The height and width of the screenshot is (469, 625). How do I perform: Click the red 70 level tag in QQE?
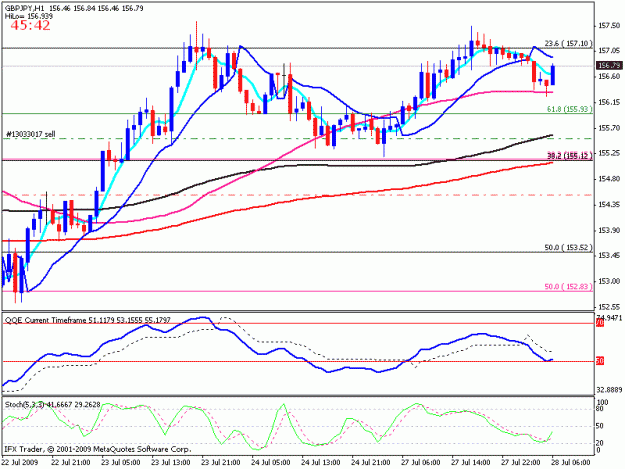tap(600, 323)
